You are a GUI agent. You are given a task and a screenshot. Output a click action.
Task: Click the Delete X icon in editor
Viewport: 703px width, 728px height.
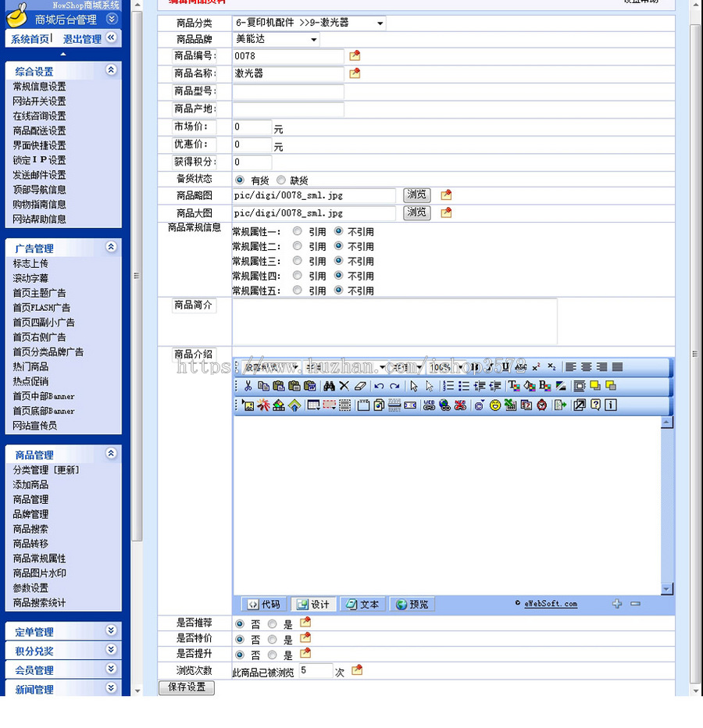click(344, 386)
